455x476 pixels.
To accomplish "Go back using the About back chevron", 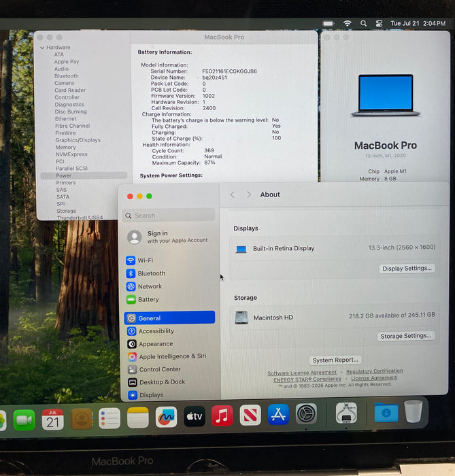I will [x=233, y=194].
